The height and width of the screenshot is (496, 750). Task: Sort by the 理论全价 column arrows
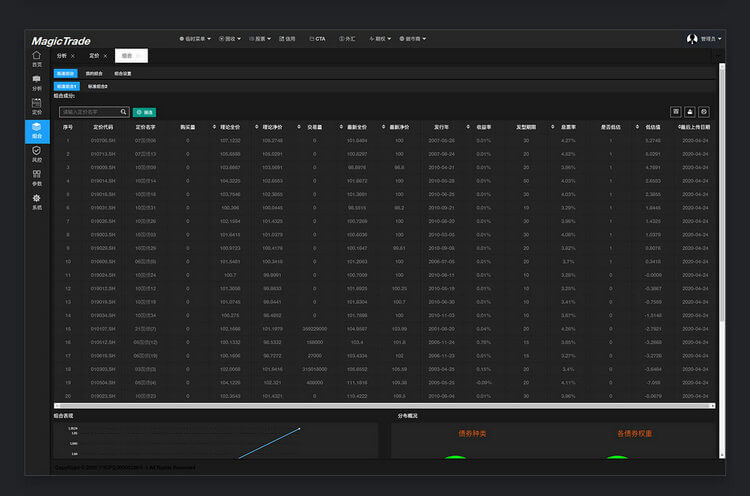tap(214, 127)
